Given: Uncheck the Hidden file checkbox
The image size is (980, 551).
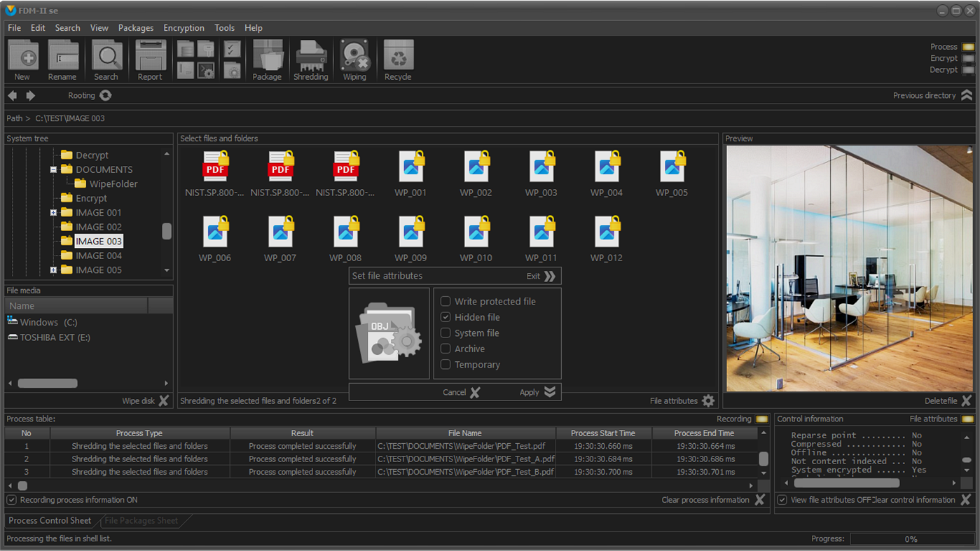Looking at the screenshot, I should [x=446, y=317].
